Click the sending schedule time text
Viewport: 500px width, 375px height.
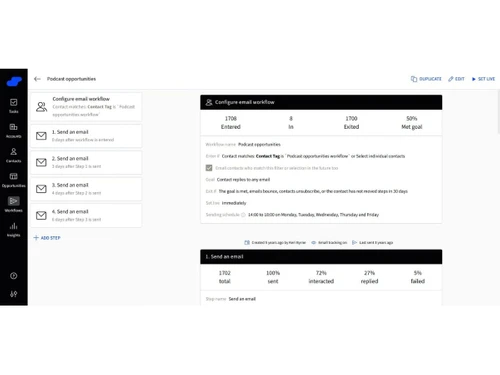(x=313, y=215)
